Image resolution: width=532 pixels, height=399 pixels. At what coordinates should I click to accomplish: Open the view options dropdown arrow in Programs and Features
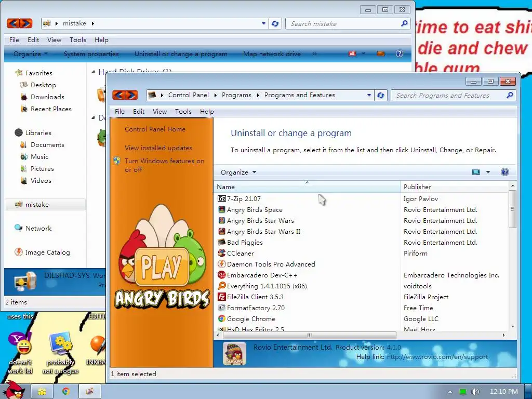coord(488,172)
